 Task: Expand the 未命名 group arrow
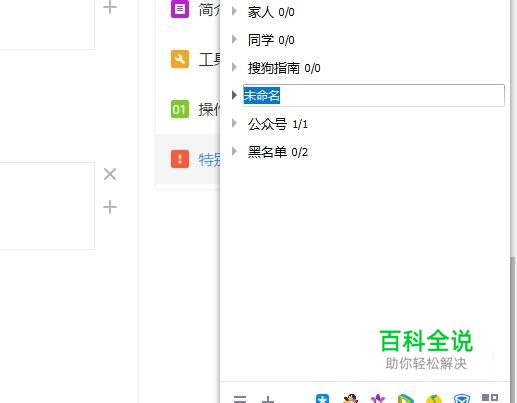tap(234, 95)
